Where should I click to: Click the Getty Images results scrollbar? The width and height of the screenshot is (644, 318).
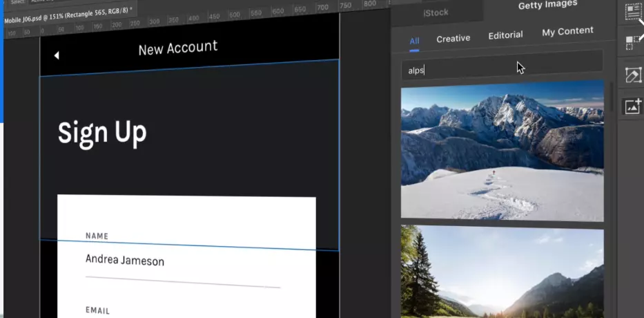click(611, 97)
